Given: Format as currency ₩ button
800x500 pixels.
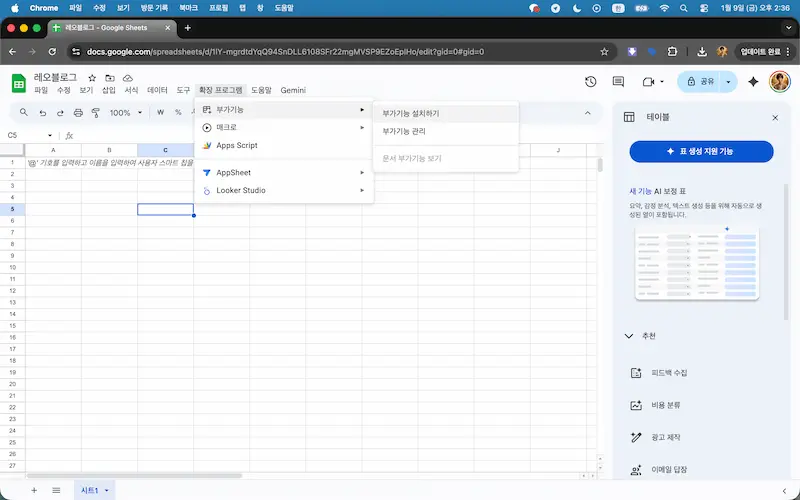Looking at the screenshot, I should [x=160, y=112].
